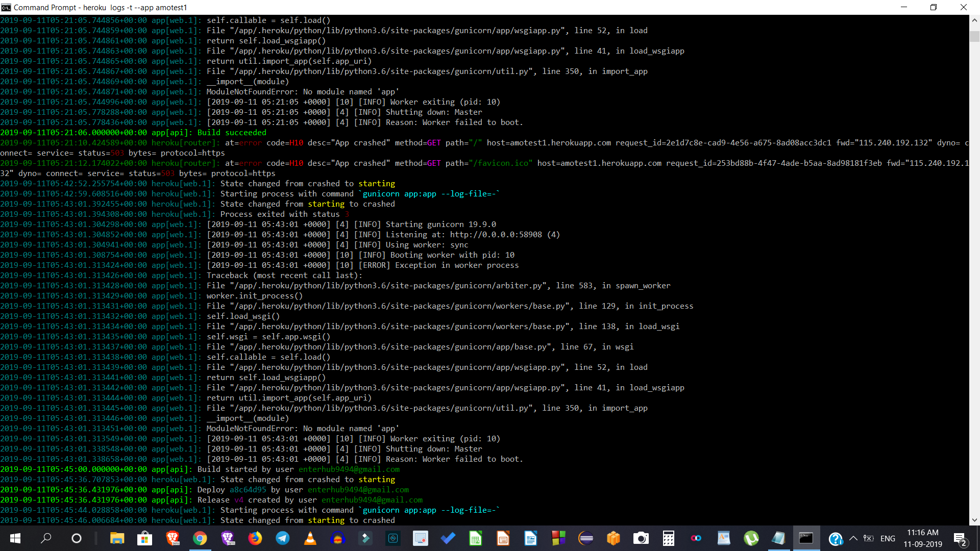Open the Camera app from taskbar
This screenshot has width=980, height=551.
pyautogui.click(x=641, y=538)
